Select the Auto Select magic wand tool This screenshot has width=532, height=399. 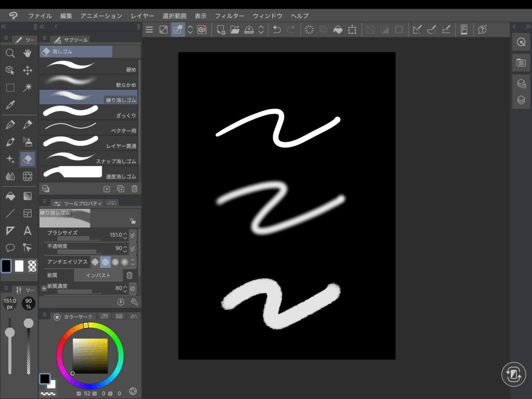point(28,87)
